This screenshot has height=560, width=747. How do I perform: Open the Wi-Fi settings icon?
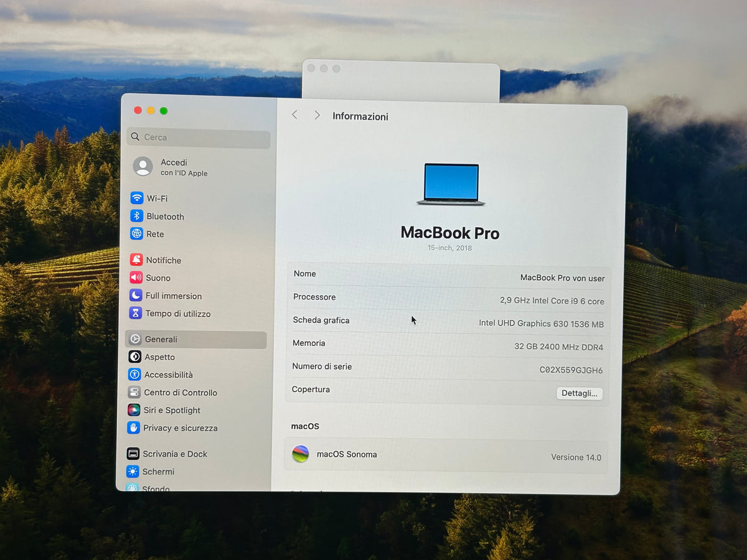point(137,198)
